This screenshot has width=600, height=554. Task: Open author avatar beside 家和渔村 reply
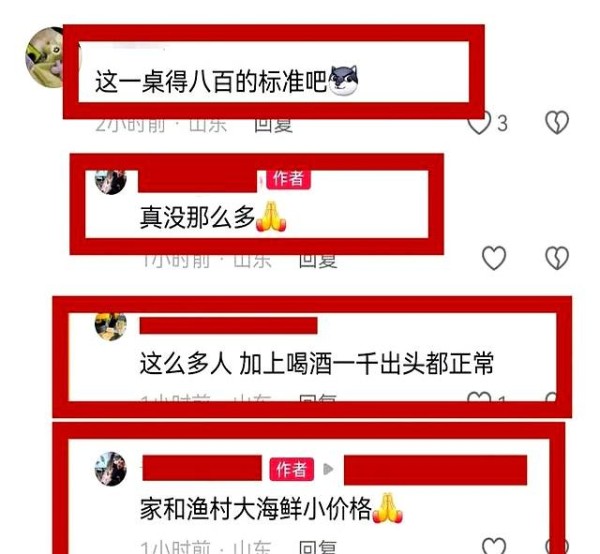(x=111, y=469)
